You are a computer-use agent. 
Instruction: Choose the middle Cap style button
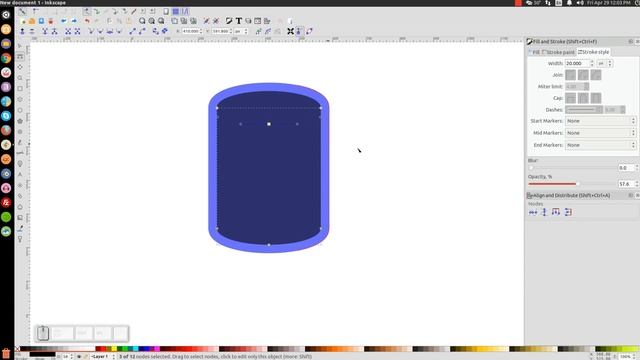click(x=583, y=98)
